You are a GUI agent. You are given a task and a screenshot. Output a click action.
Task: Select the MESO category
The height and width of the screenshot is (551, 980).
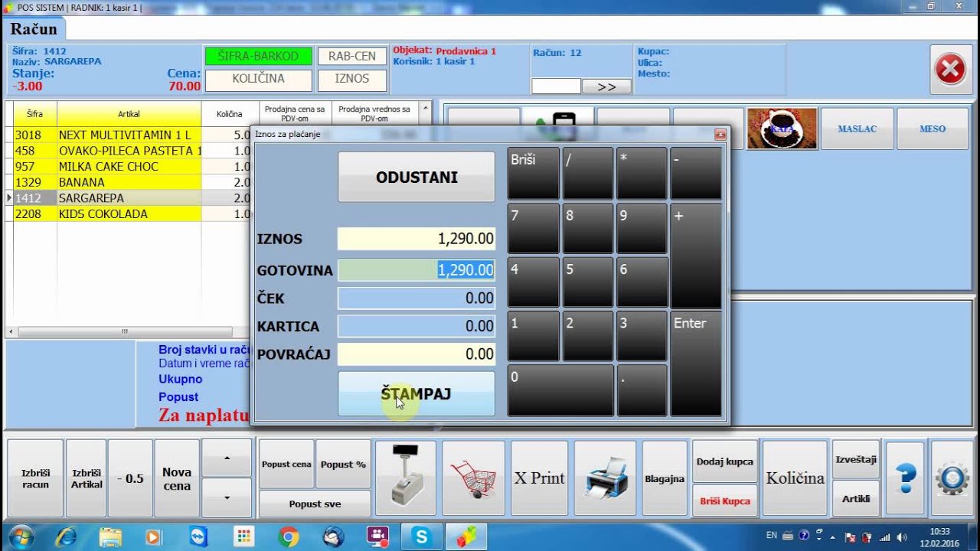pyautogui.click(x=933, y=129)
